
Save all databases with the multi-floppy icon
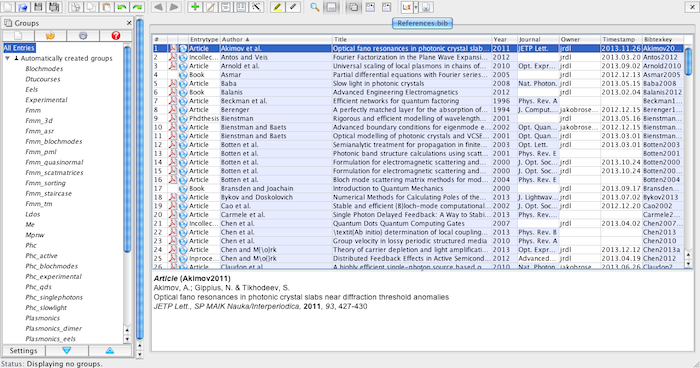click(x=54, y=7)
